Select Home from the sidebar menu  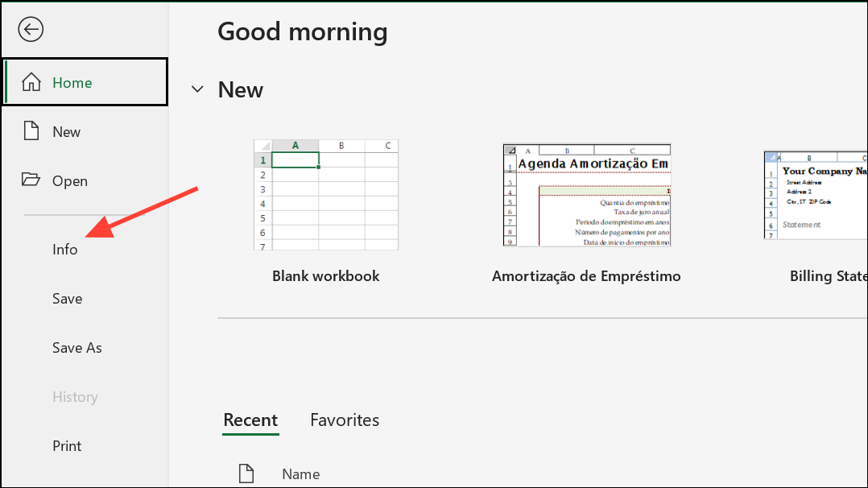72,81
